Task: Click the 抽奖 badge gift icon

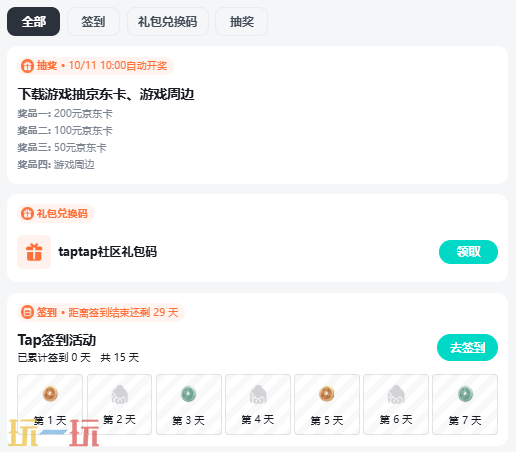Action: [x=27, y=66]
